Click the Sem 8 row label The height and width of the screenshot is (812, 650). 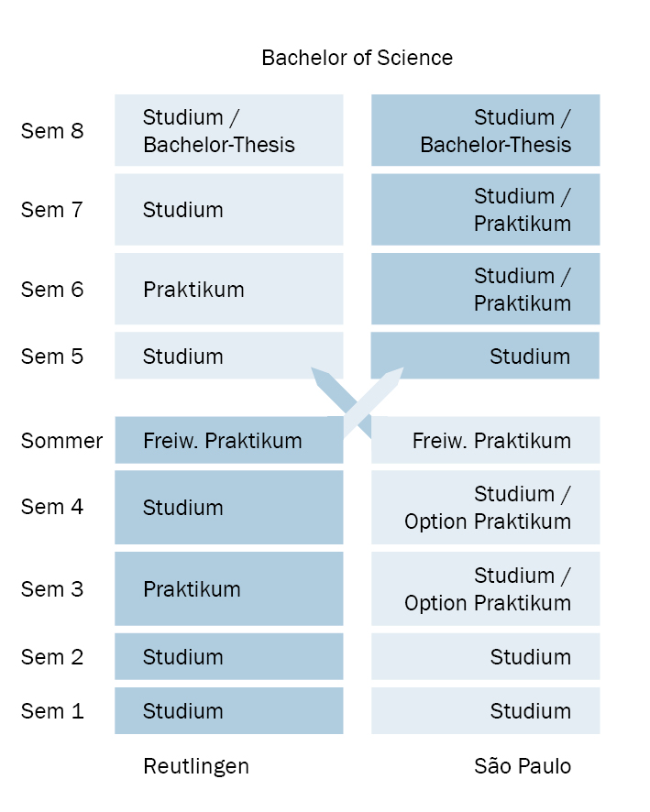click(52, 131)
